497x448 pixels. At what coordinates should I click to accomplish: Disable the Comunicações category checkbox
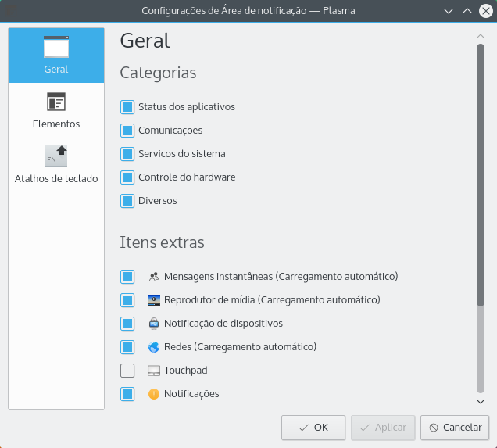coord(127,131)
